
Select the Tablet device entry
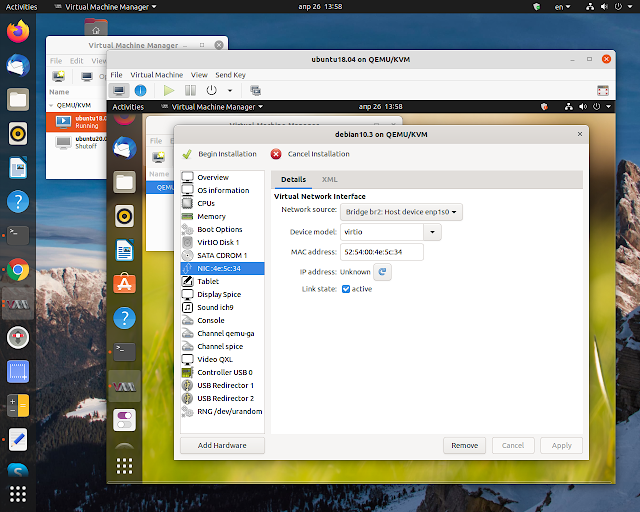pos(222,281)
